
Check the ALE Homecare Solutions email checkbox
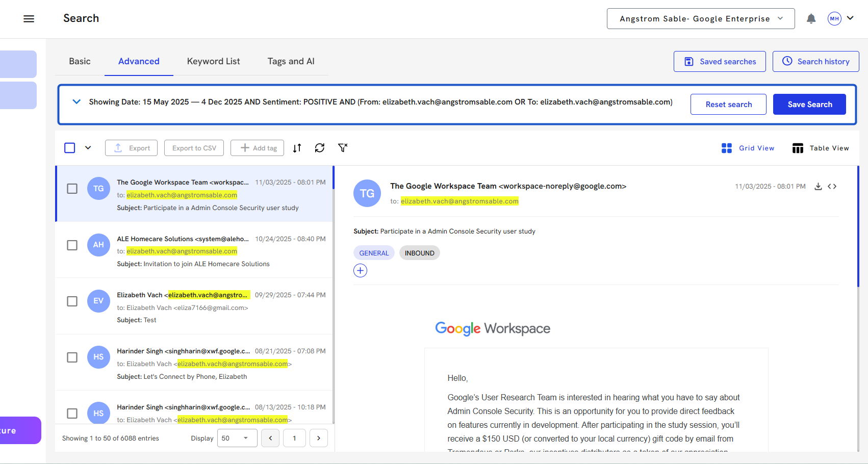click(72, 245)
